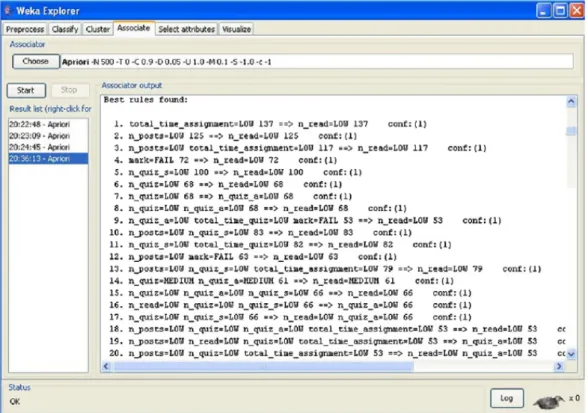Switch to the Visualize tab
Viewport: 588px width, 413px height.
236,29
